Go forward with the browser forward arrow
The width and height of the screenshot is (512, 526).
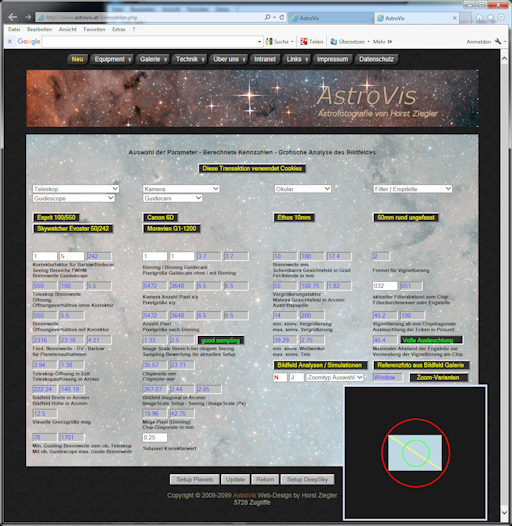(x=28, y=17)
